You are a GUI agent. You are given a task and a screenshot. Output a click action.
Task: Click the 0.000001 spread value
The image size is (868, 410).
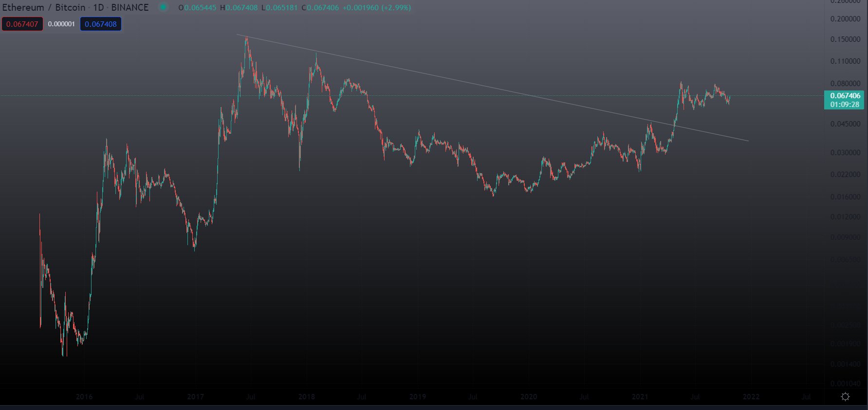point(61,24)
